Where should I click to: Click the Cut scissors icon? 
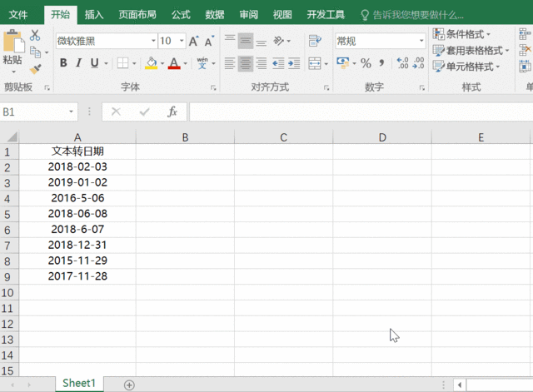click(35, 35)
